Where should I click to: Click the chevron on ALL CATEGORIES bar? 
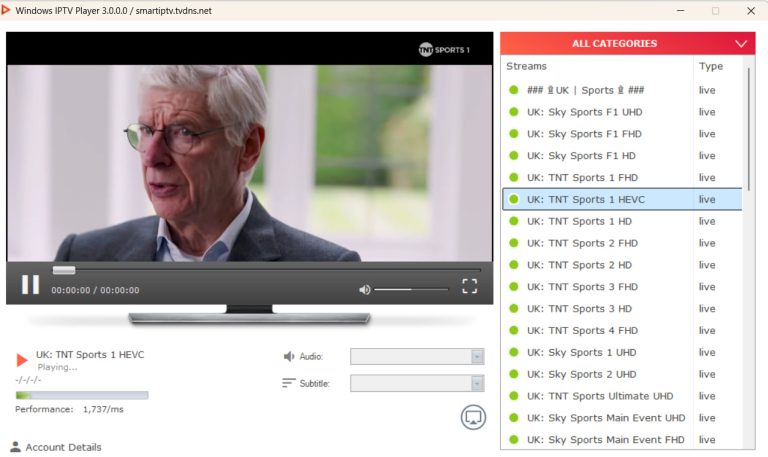point(741,44)
